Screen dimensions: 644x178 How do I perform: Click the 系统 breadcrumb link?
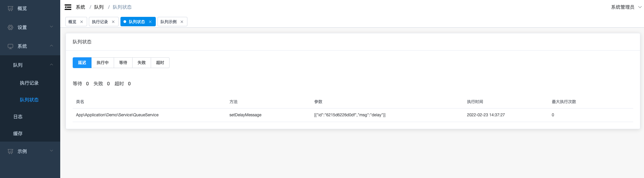coord(80,7)
